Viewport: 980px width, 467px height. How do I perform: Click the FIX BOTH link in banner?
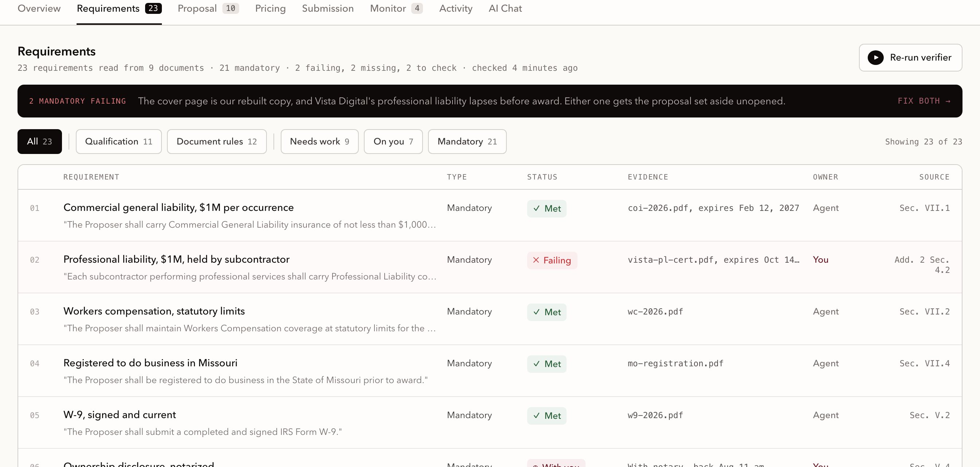coord(924,101)
